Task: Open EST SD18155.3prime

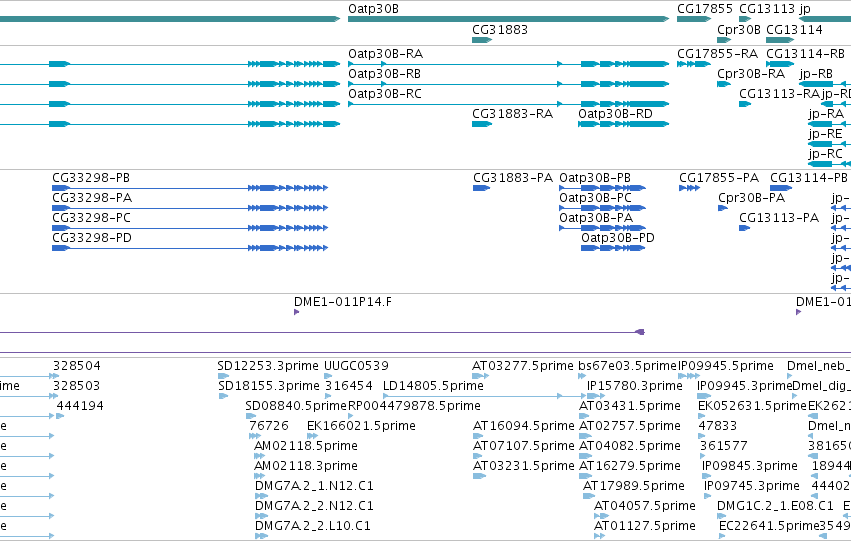Action: pos(269,386)
